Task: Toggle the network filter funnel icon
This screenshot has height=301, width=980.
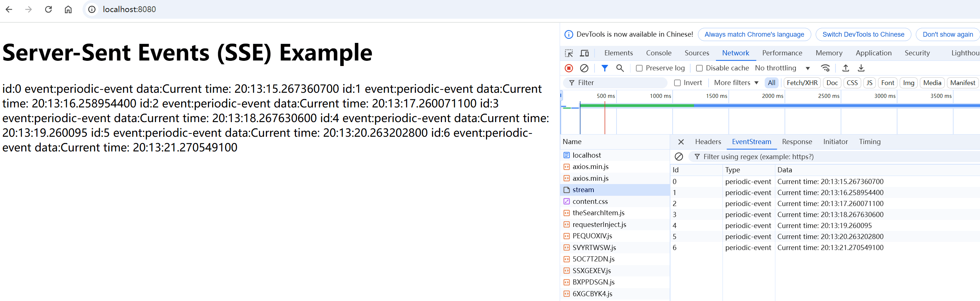Action: pos(604,68)
